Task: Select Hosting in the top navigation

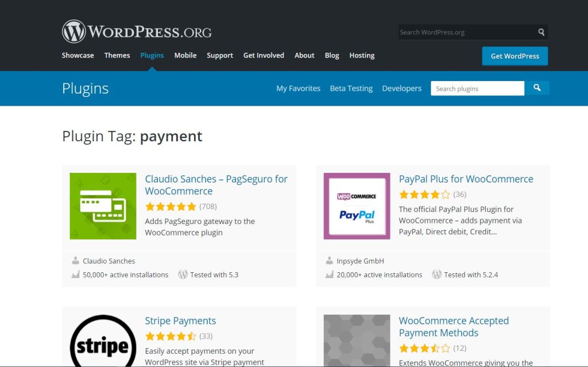Action: tap(362, 56)
